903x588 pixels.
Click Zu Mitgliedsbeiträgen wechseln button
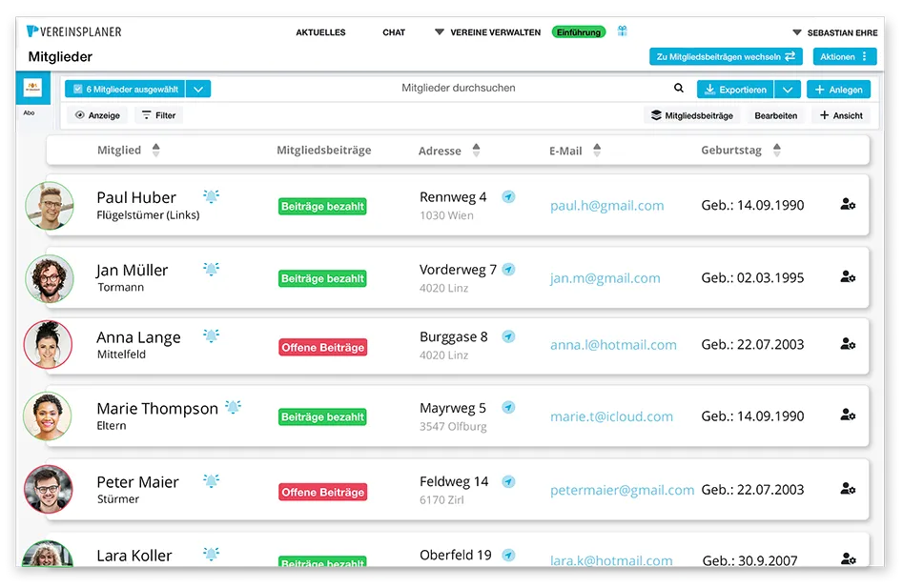point(726,56)
